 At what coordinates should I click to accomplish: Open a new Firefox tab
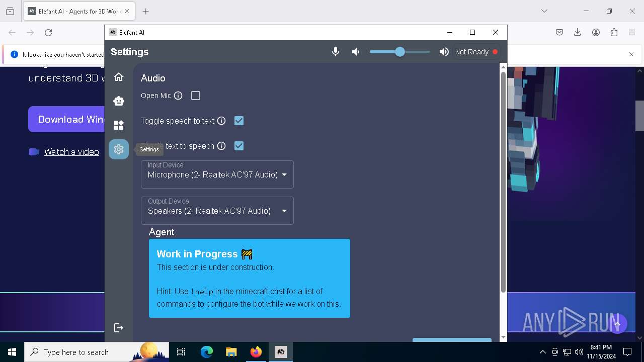[x=145, y=11]
